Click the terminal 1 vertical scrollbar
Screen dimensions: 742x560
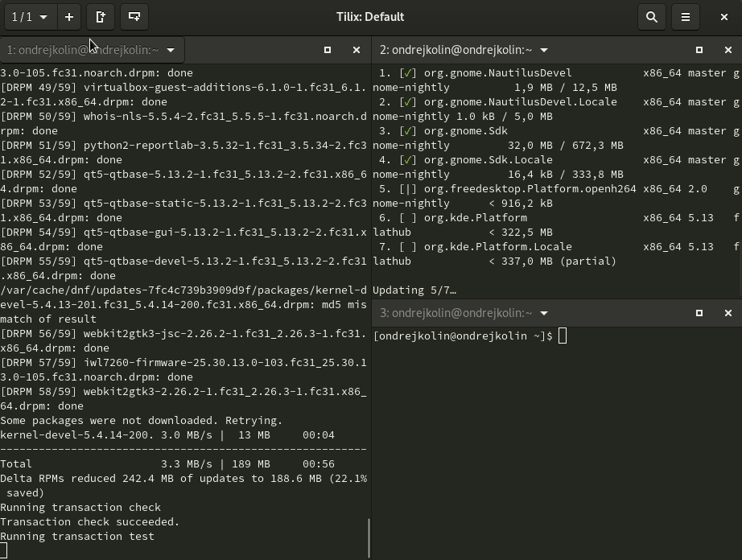coord(369,537)
